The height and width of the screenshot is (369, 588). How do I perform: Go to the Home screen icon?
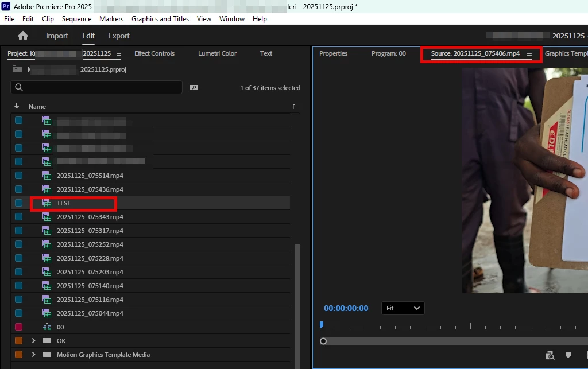coord(23,36)
